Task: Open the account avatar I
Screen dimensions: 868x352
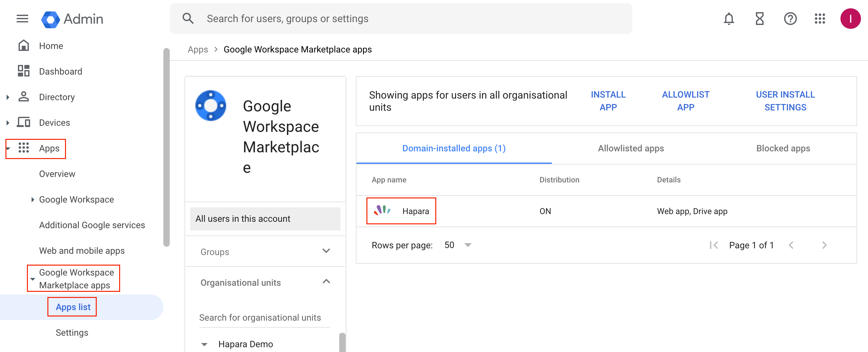Action: click(850, 19)
